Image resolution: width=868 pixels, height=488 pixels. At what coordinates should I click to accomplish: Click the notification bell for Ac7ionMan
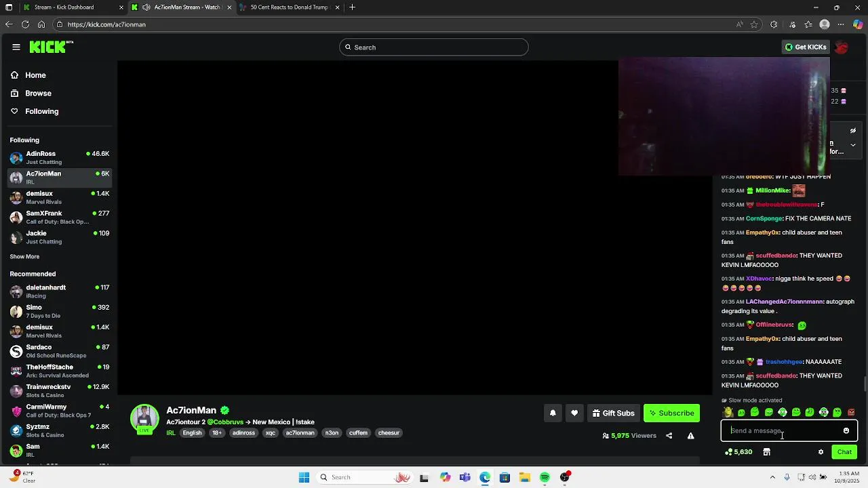(x=553, y=413)
